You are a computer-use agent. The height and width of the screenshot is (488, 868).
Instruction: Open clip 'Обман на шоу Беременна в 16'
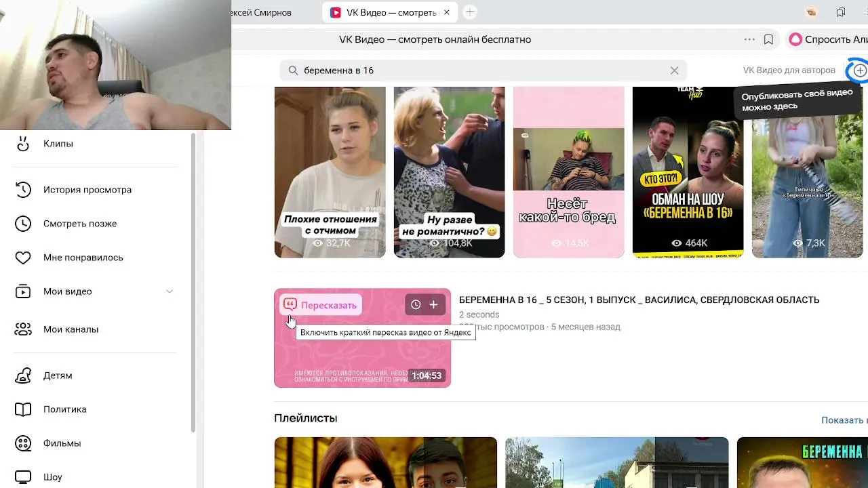[x=688, y=172]
